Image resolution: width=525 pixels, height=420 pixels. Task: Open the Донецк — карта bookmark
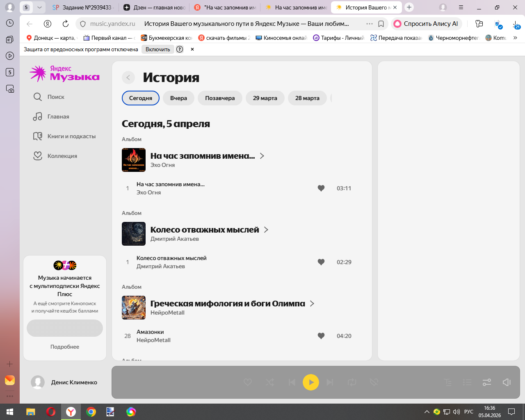[51, 38]
